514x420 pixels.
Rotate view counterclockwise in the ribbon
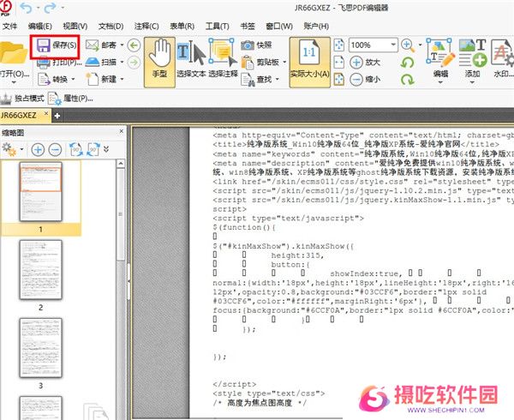(x=408, y=63)
